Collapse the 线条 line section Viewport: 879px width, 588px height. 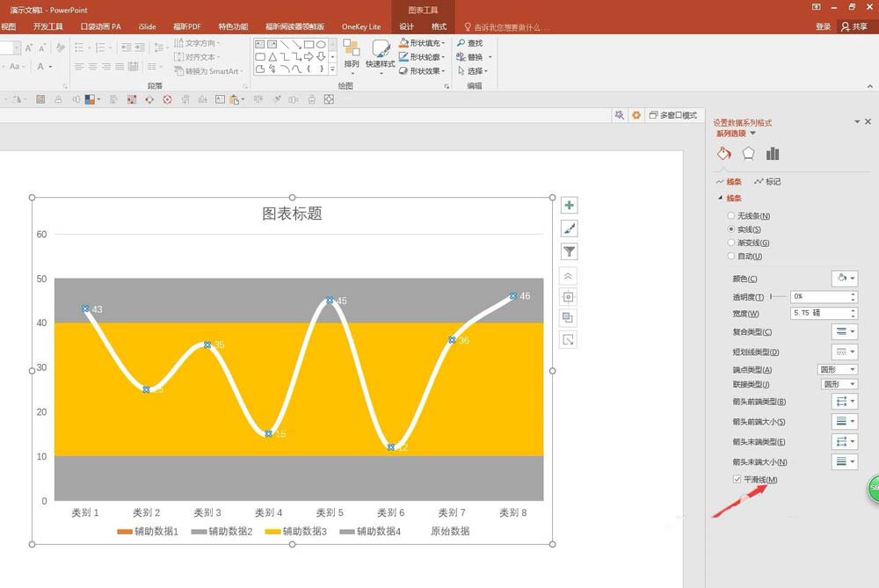coord(721,198)
